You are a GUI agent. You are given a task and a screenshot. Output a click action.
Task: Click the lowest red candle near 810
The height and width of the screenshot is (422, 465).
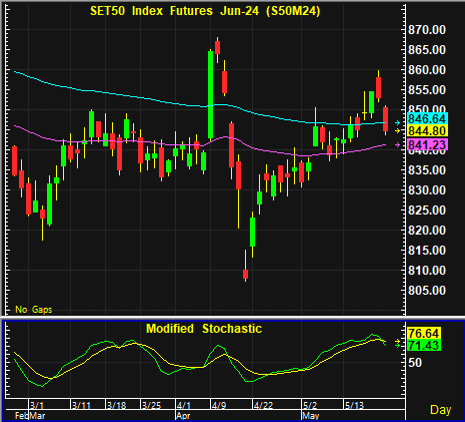click(x=246, y=274)
